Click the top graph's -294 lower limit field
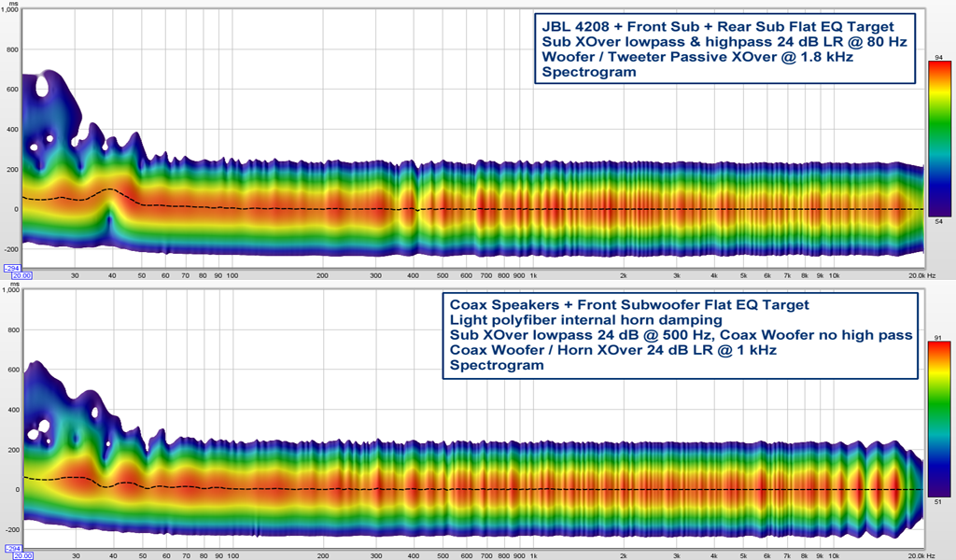 10,268
